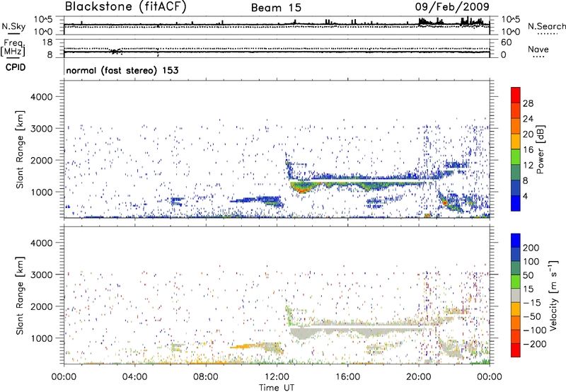The height and width of the screenshot is (392, 566).
Task: Click the "-50" label on the Velocity scale
Action: (532, 316)
